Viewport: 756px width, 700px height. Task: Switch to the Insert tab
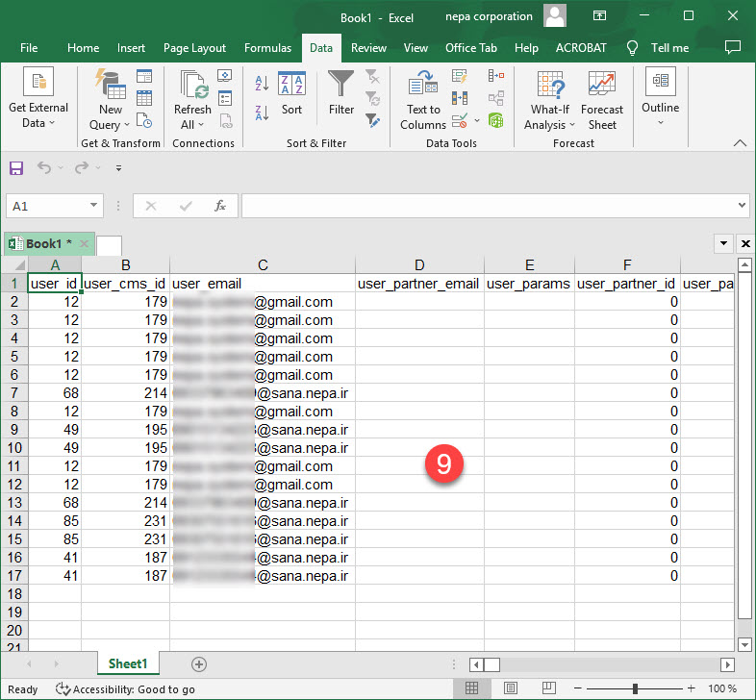[131, 48]
